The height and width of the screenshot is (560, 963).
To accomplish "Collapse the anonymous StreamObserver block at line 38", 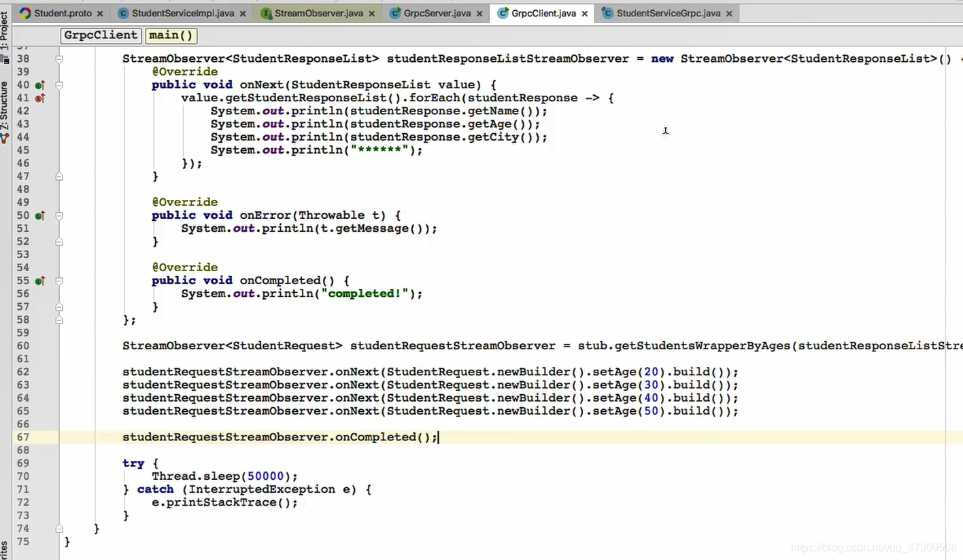I will click(59, 59).
